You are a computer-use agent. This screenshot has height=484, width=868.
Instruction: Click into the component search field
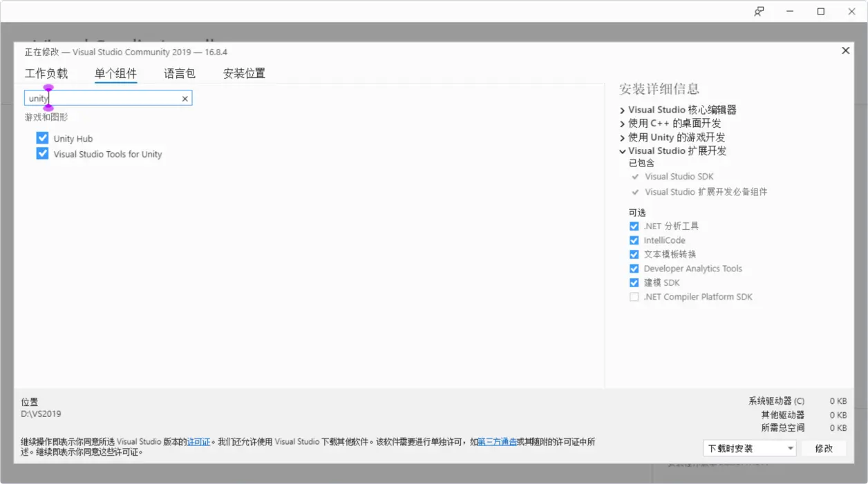[108, 99]
